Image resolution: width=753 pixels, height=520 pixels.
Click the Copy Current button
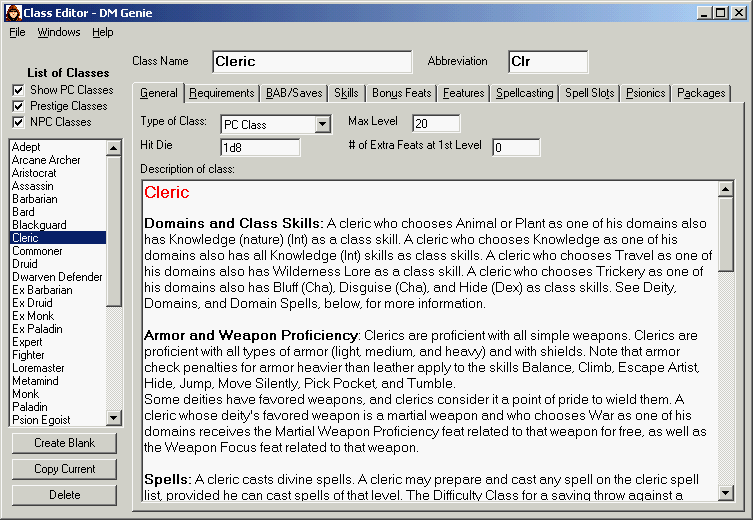point(64,469)
